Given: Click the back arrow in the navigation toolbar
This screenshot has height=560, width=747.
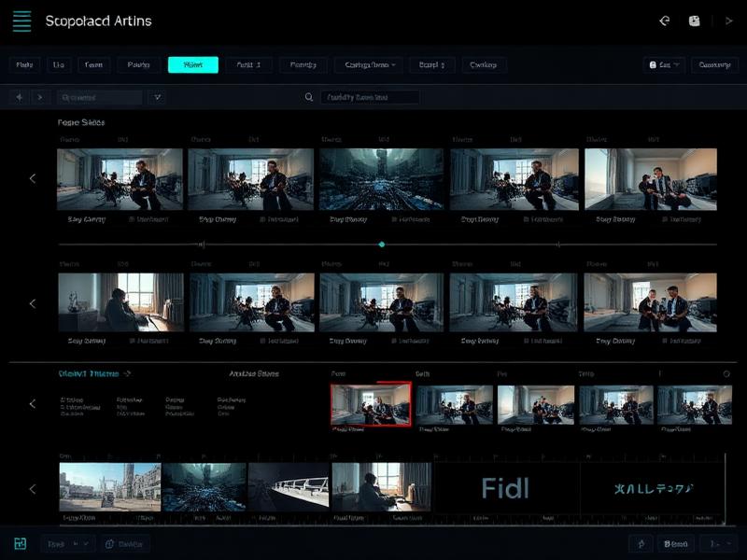Looking at the screenshot, I should (x=20, y=97).
